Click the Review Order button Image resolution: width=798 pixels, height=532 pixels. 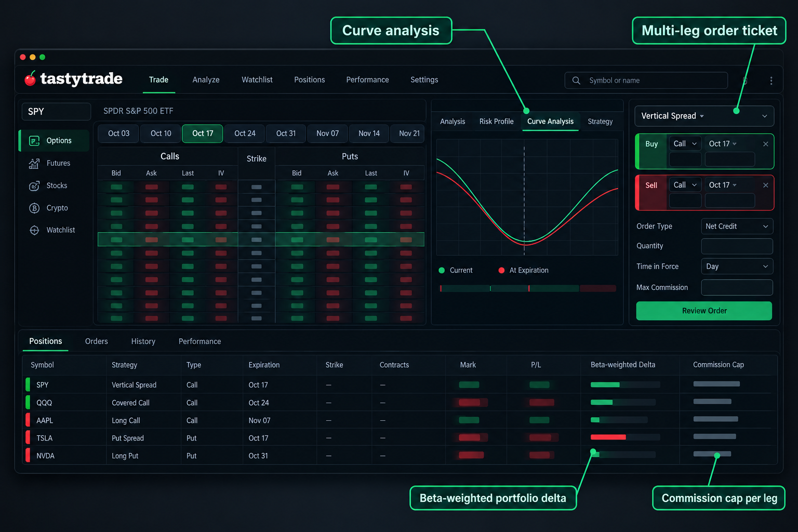point(704,311)
